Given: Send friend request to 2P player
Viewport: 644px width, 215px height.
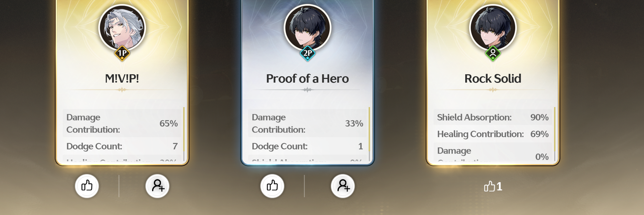Looking at the screenshot, I should [343, 186].
